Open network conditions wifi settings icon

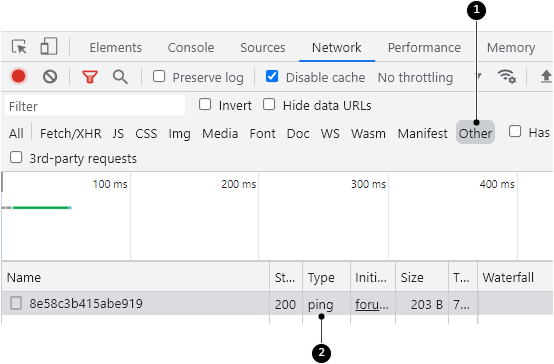[x=507, y=76]
